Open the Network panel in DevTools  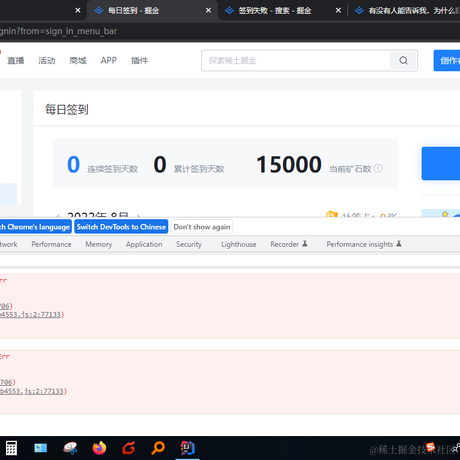tap(9, 244)
